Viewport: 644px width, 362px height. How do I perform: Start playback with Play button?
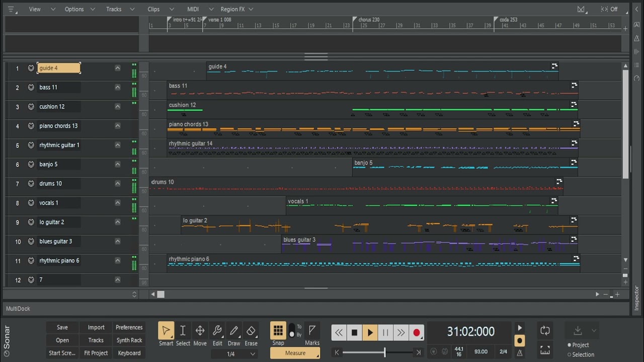[x=370, y=332]
